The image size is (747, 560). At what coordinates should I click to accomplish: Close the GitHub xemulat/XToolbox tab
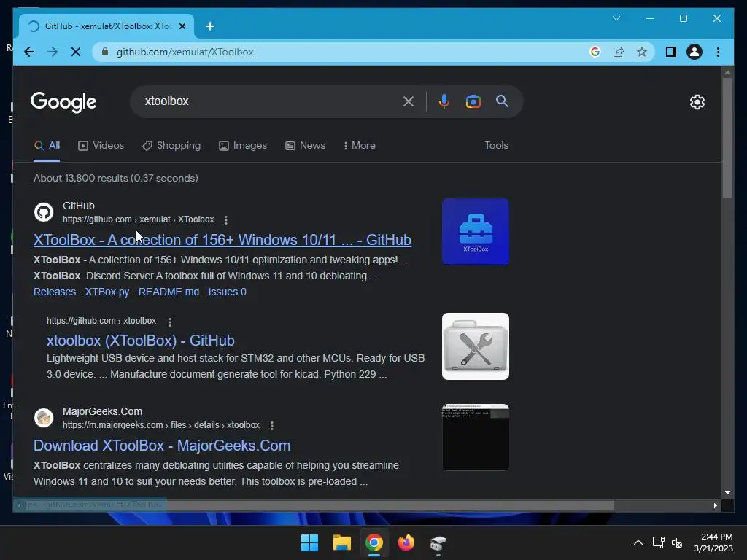click(x=182, y=26)
